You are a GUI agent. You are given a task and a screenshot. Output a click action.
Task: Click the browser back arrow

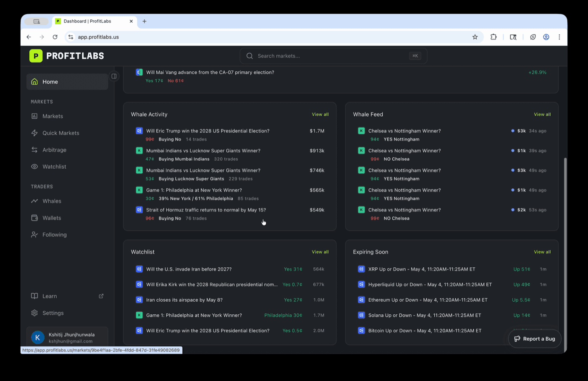point(29,37)
